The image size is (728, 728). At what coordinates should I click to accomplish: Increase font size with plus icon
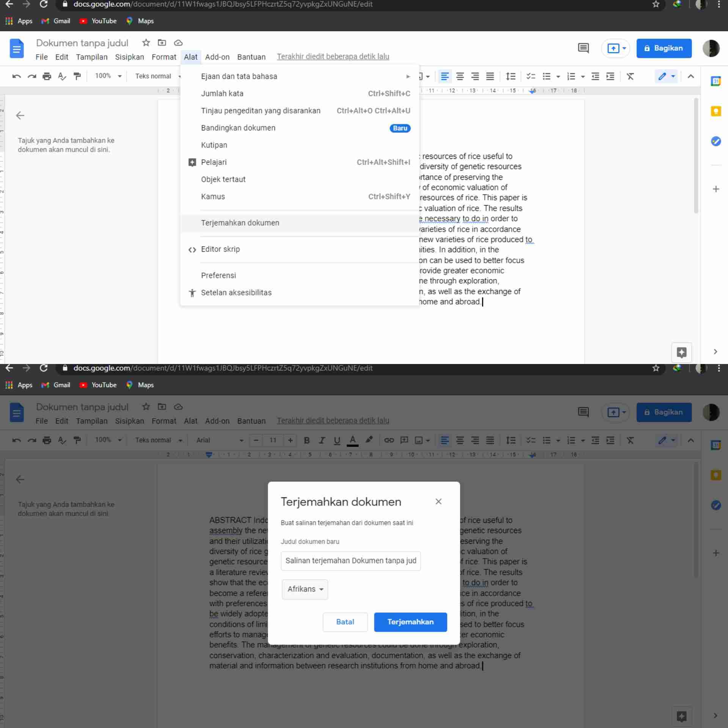tap(290, 440)
